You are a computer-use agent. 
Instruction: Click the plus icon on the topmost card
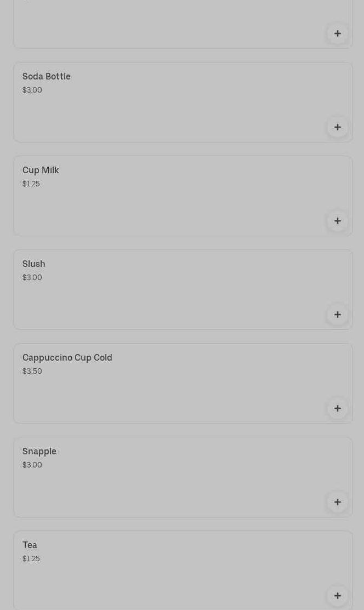[x=337, y=33]
